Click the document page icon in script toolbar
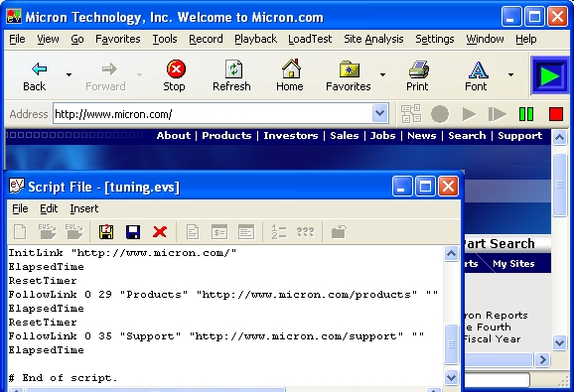574x392 pixels. pyautogui.click(x=193, y=232)
